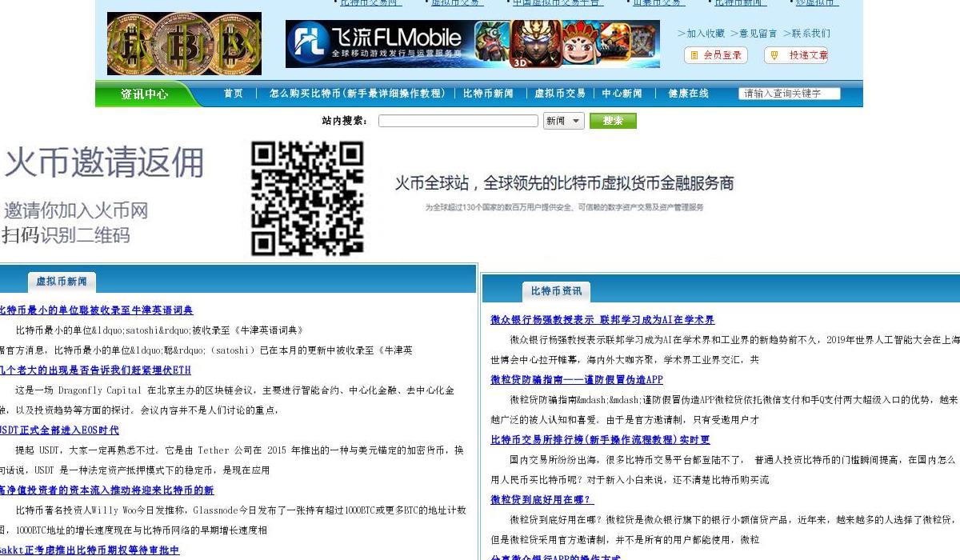
Task: Open article 比特币最小的单位聪被收录至牛津英语词典
Action: pyautogui.click(x=96, y=310)
